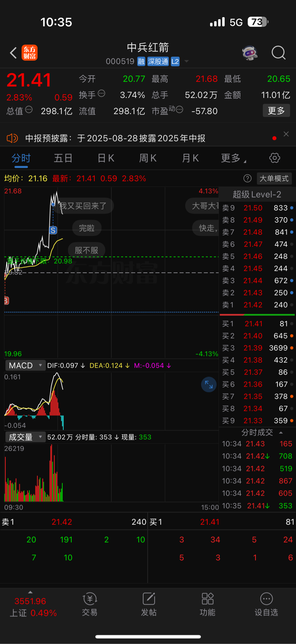Image resolution: width=296 pixels, height=644 pixels.
Task: Tap 更多 quote details button
Action: [276, 111]
